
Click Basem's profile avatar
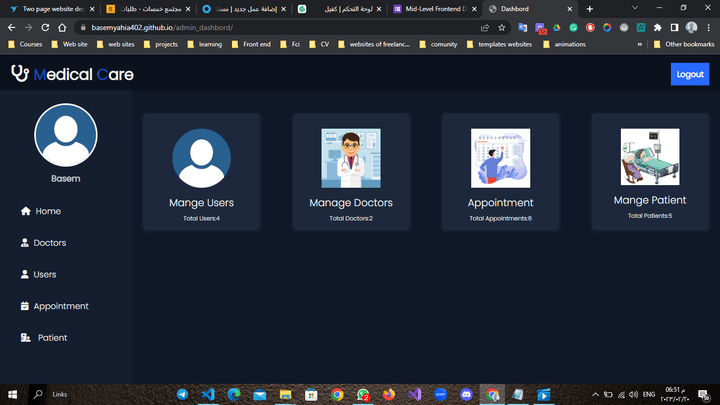click(x=66, y=135)
